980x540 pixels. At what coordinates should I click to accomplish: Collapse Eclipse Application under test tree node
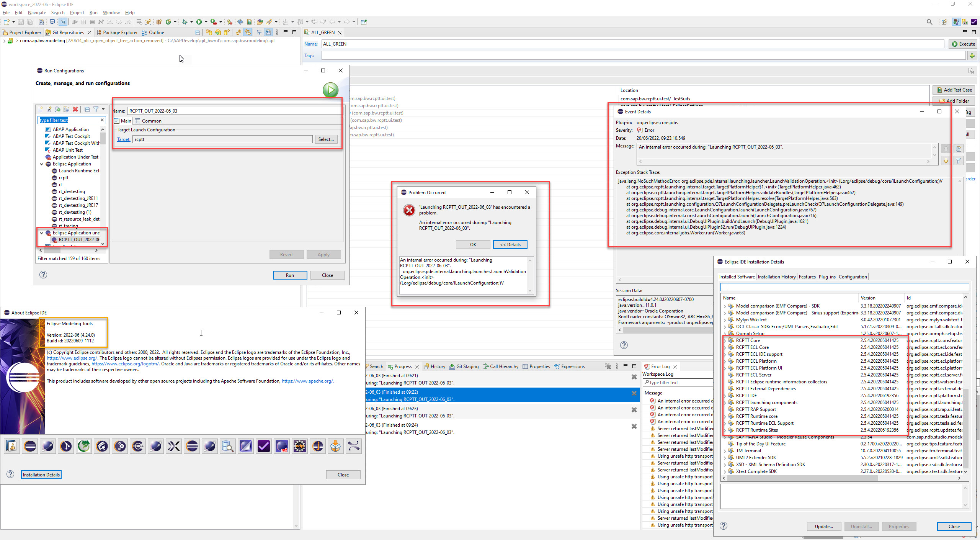pyautogui.click(x=42, y=233)
